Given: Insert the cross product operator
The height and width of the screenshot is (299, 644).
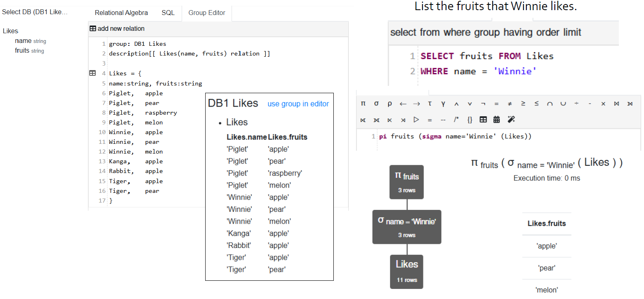Looking at the screenshot, I should click(603, 104).
